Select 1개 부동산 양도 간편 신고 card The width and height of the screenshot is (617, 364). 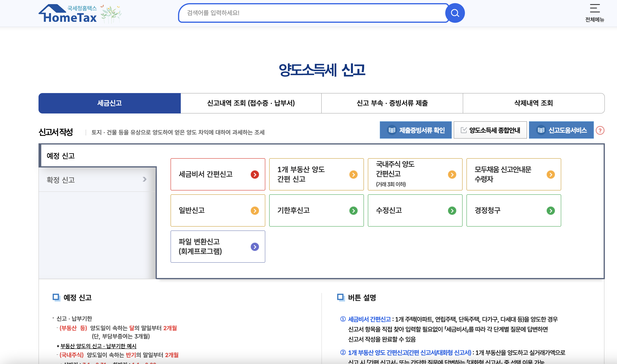coord(316,174)
